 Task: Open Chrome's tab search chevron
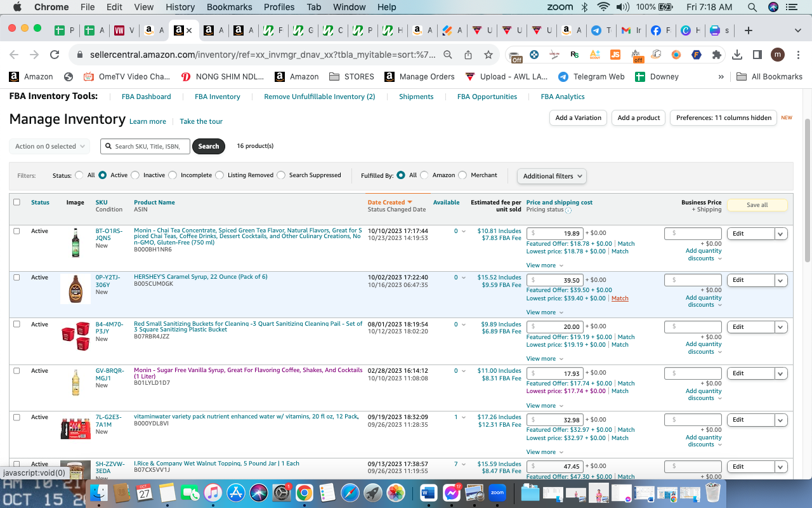pyautogui.click(x=797, y=30)
